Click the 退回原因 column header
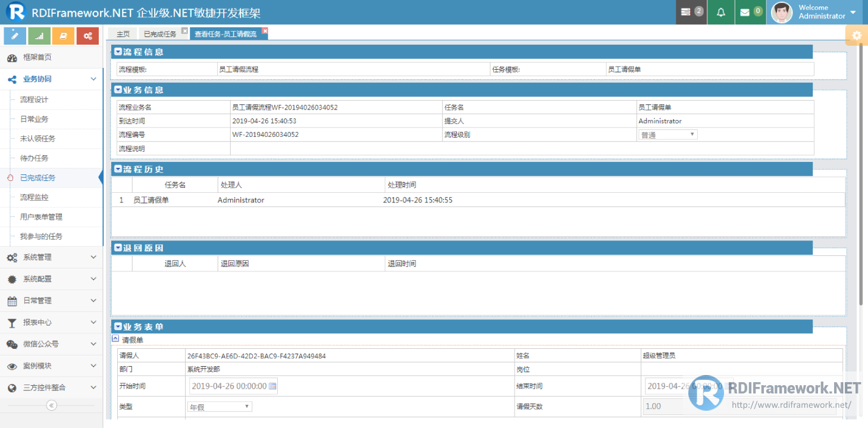The height and width of the screenshot is (428, 868). 234,264
